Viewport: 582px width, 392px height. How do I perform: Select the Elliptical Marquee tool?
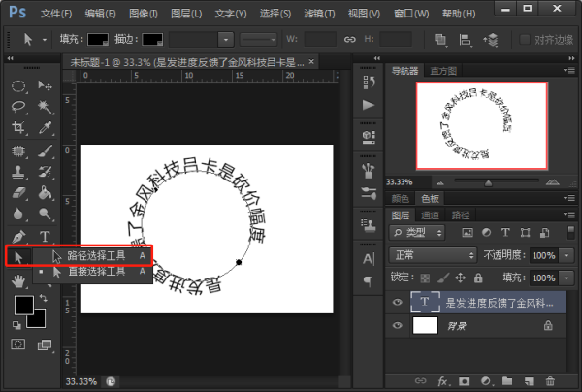[18, 86]
